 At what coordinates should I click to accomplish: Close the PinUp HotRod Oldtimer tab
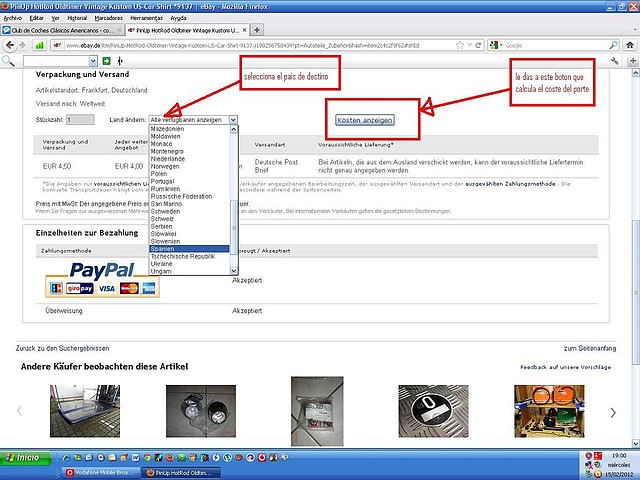click(x=244, y=30)
